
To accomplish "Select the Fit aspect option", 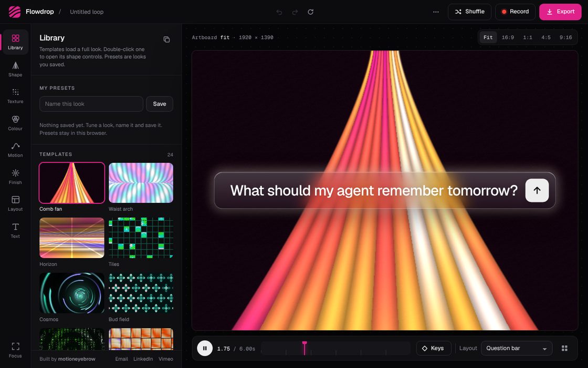I will click(x=488, y=37).
